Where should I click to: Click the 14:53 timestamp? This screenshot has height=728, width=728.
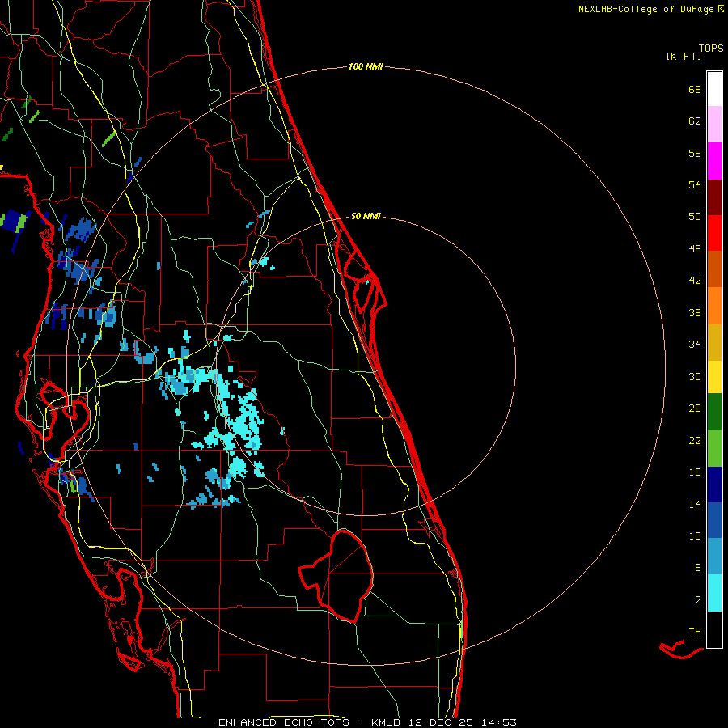coord(499,722)
